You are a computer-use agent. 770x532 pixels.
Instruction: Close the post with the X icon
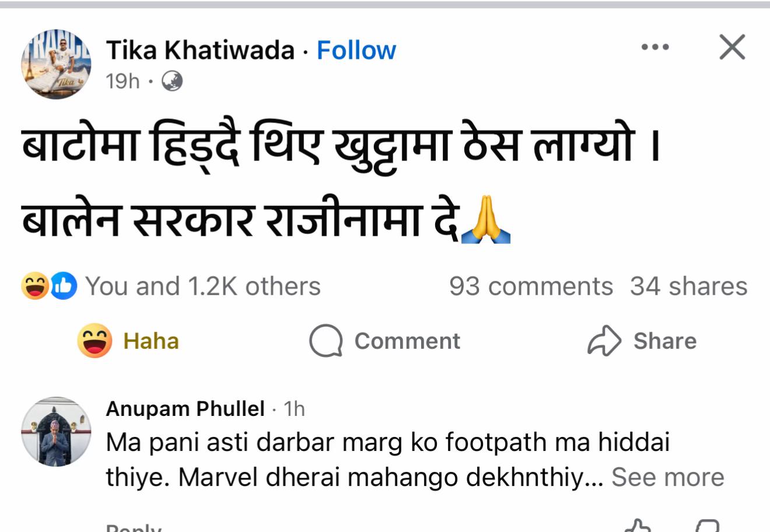732,47
